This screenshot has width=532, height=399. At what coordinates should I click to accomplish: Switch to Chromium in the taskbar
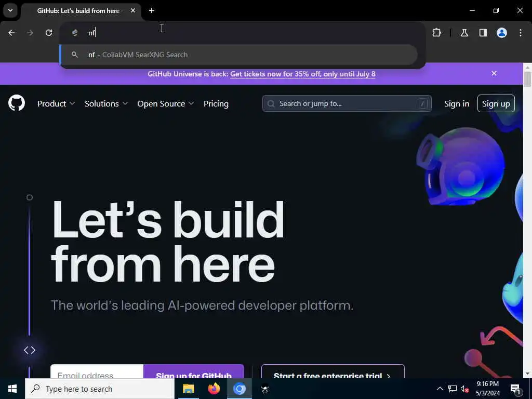[239, 389]
